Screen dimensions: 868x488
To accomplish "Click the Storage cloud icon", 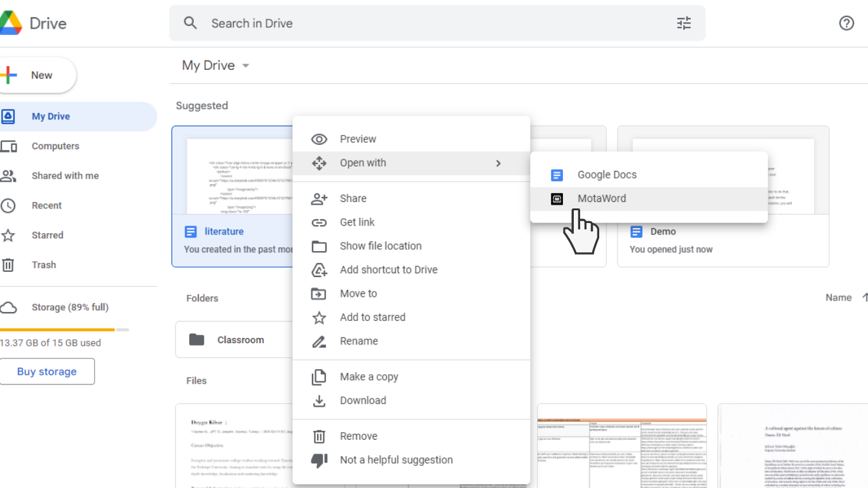I will click(x=8, y=308).
